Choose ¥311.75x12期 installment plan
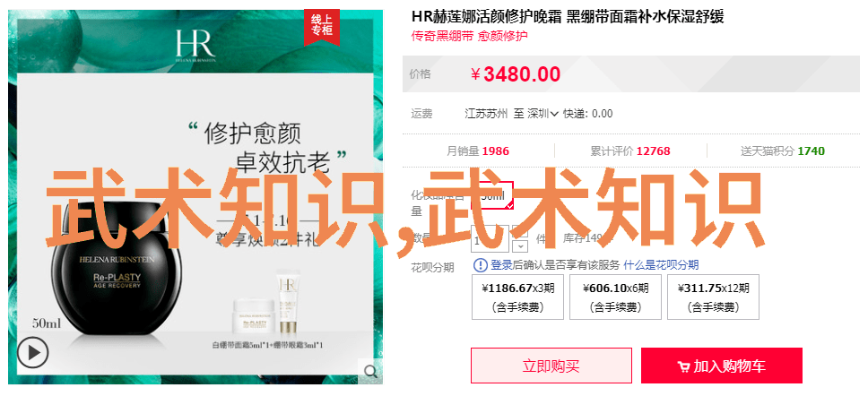 pos(713,297)
